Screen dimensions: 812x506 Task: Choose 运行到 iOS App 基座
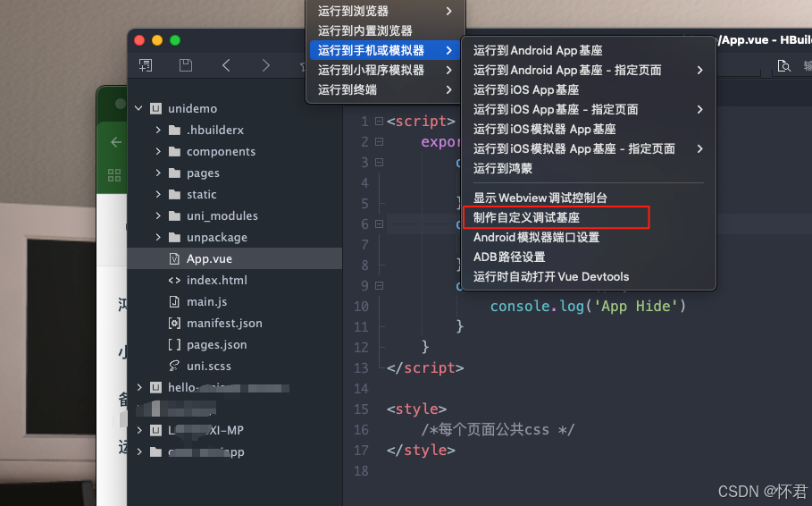[589, 89]
